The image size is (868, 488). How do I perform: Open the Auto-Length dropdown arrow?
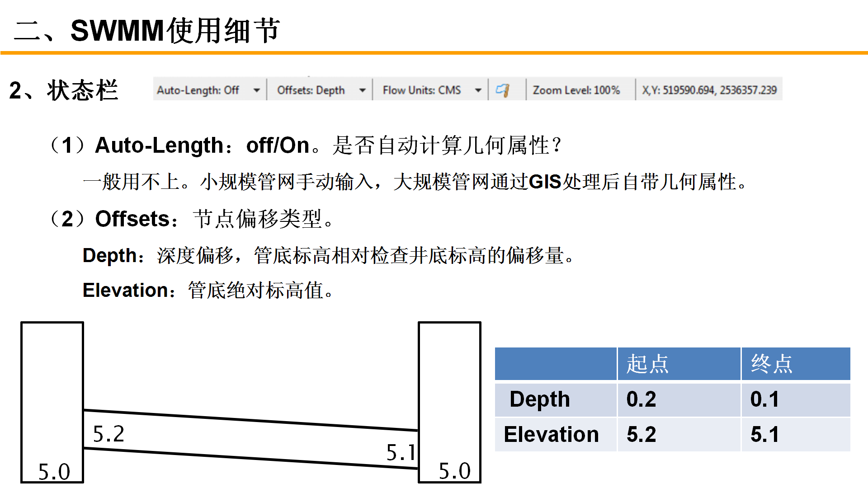(x=256, y=90)
